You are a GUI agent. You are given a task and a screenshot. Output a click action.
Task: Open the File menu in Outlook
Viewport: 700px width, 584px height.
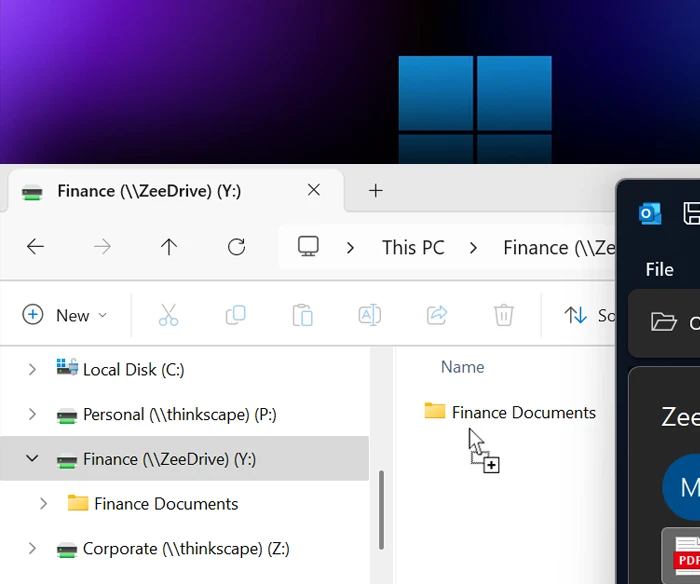(x=659, y=269)
